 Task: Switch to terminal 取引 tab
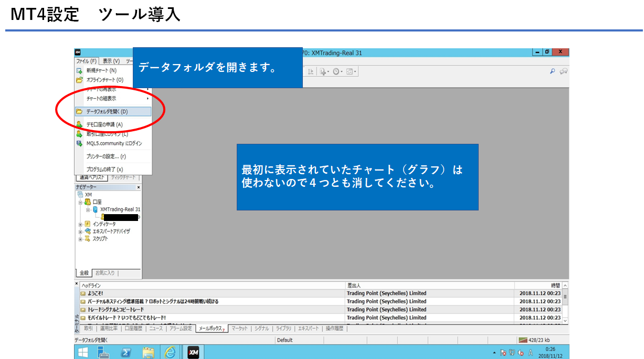(x=88, y=329)
